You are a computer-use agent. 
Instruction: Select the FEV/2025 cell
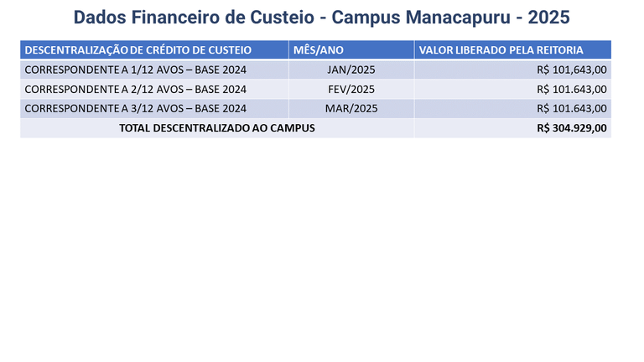[x=351, y=89]
